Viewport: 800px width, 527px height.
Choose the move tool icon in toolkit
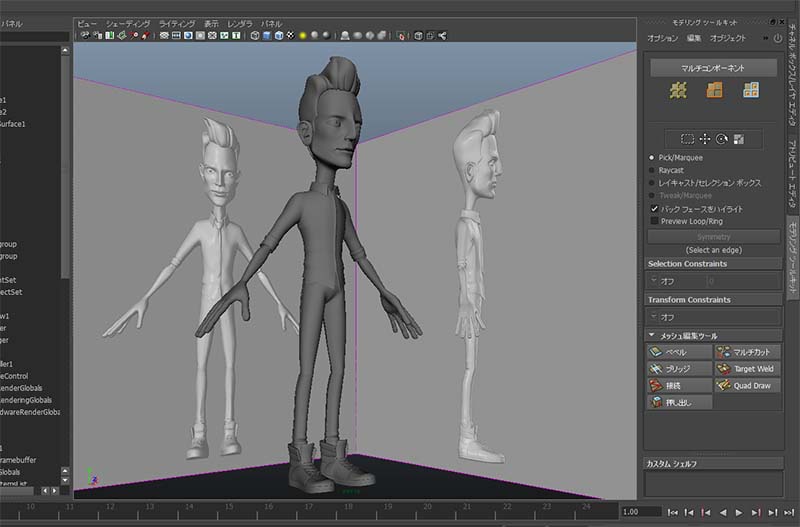pos(705,139)
